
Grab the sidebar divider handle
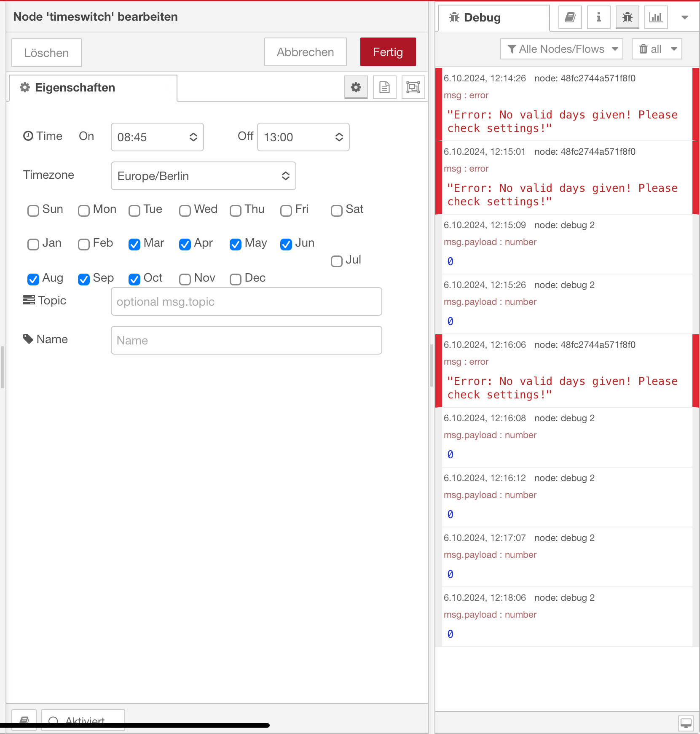pyautogui.click(x=431, y=365)
